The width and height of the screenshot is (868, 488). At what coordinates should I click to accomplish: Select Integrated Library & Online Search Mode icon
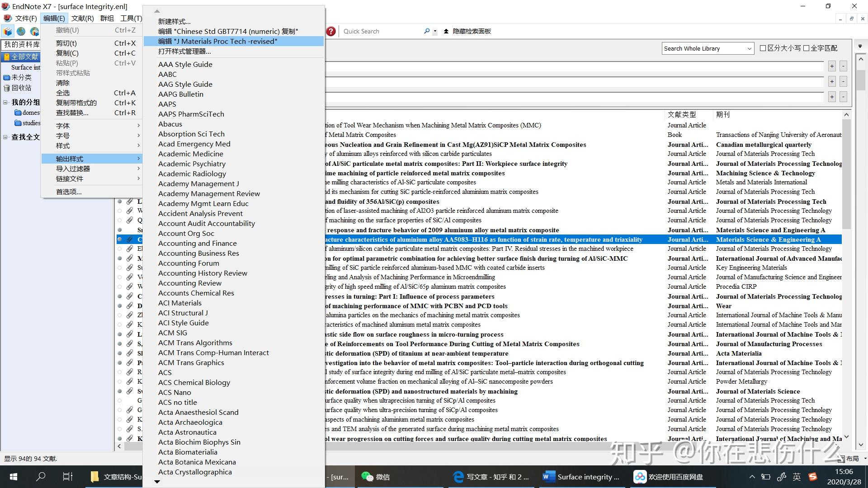[x=35, y=31]
